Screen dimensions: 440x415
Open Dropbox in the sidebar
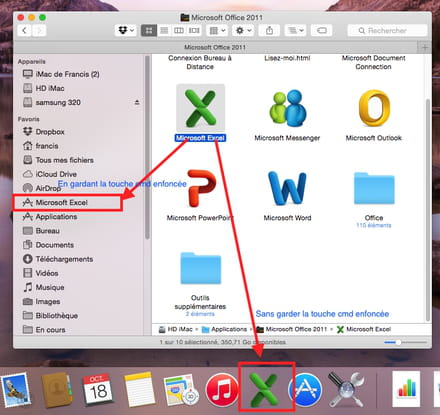pyautogui.click(x=43, y=132)
